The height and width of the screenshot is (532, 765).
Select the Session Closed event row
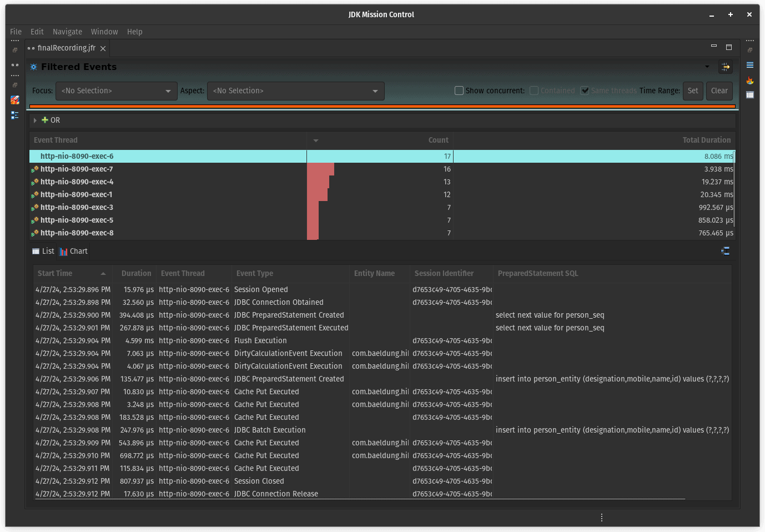382,481
